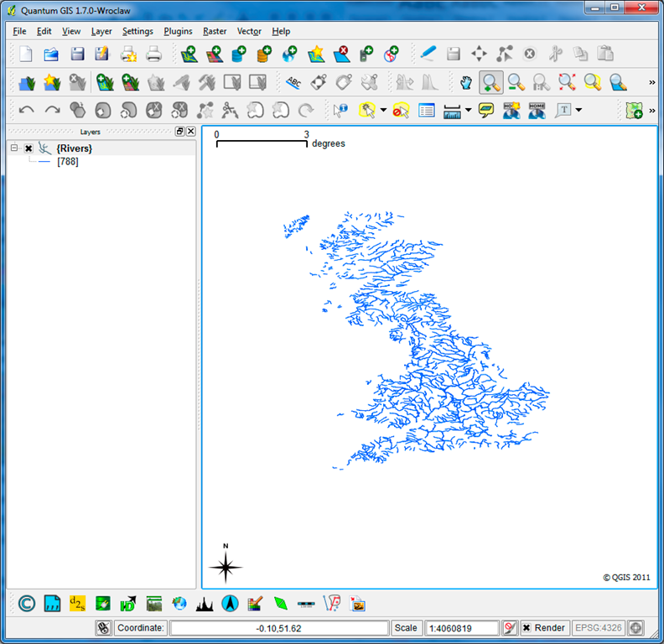Open the Text Annotation dropdown arrow
Image resolution: width=664 pixels, height=644 pixels.
pyautogui.click(x=578, y=110)
